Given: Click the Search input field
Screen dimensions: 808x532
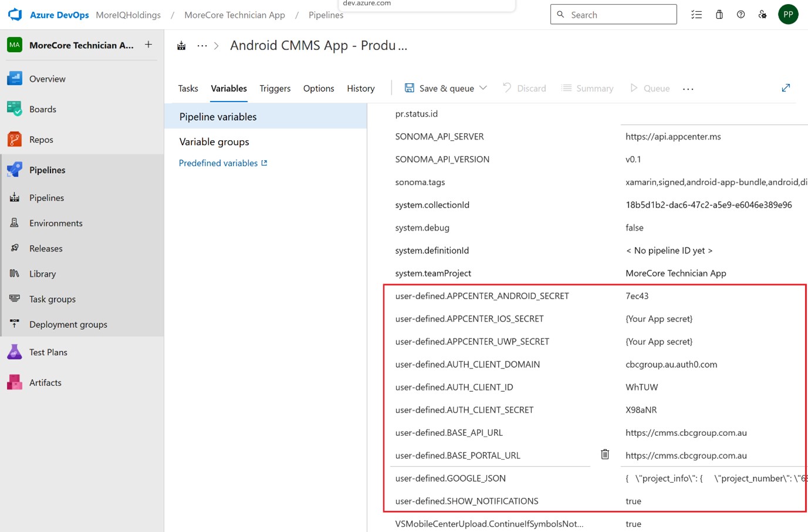Looking at the screenshot, I should click(x=619, y=15).
